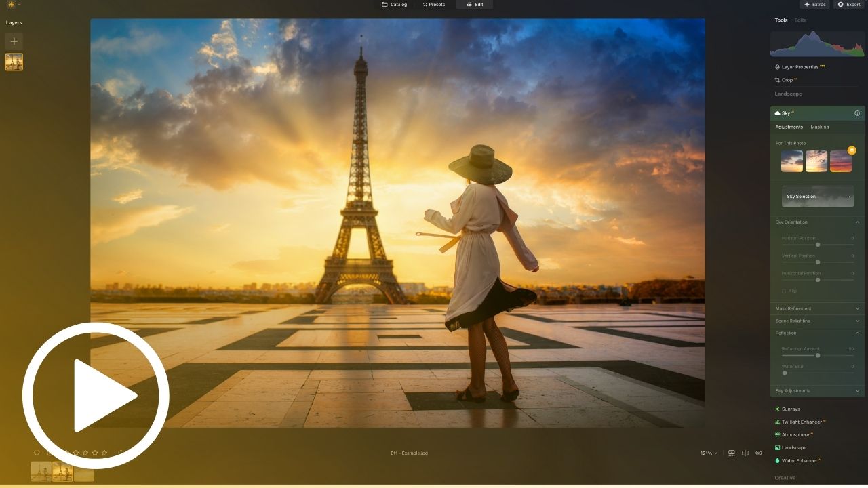
Task: Click the Creative category heading
Action: pos(785,478)
